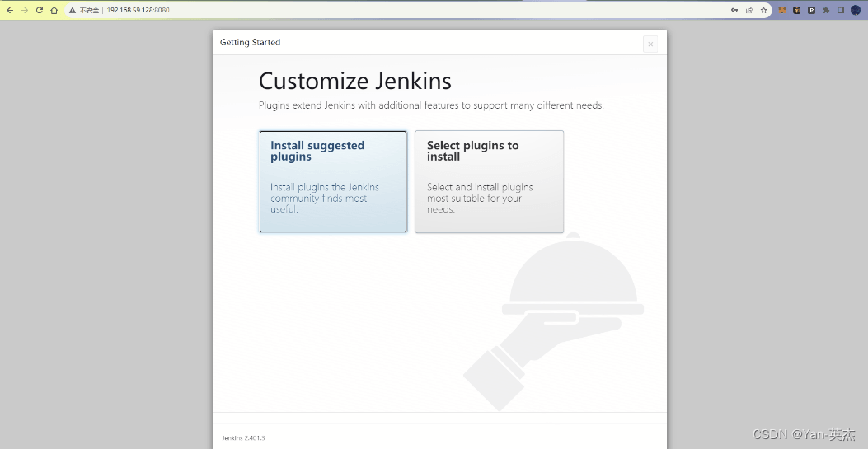868x449 pixels.
Task: Open the Extensions puzzle menu
Action: point(826,10)
